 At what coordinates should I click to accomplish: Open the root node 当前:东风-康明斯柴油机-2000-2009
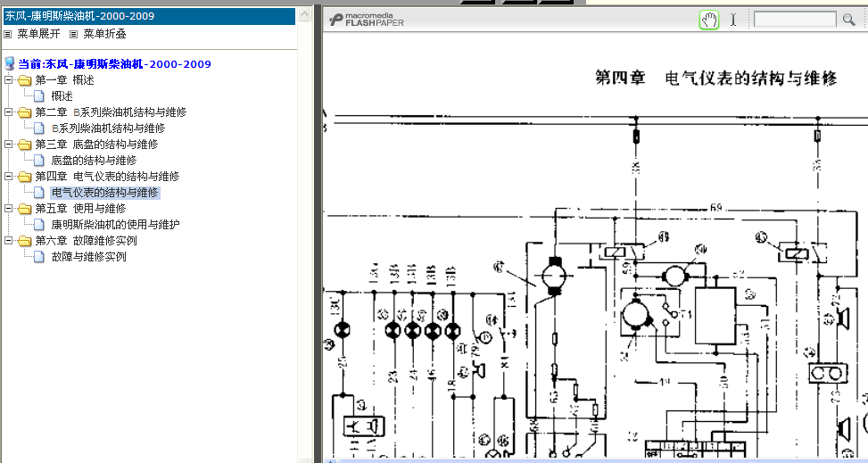(x=114, y=64)
